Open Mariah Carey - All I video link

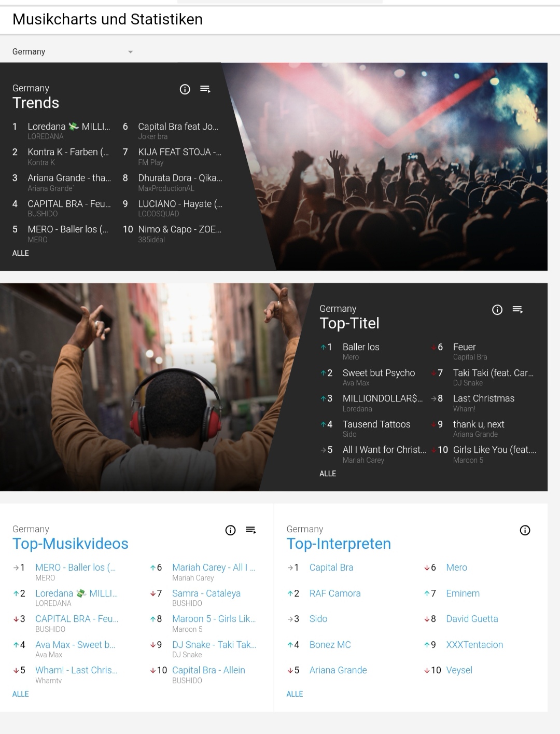214,567
